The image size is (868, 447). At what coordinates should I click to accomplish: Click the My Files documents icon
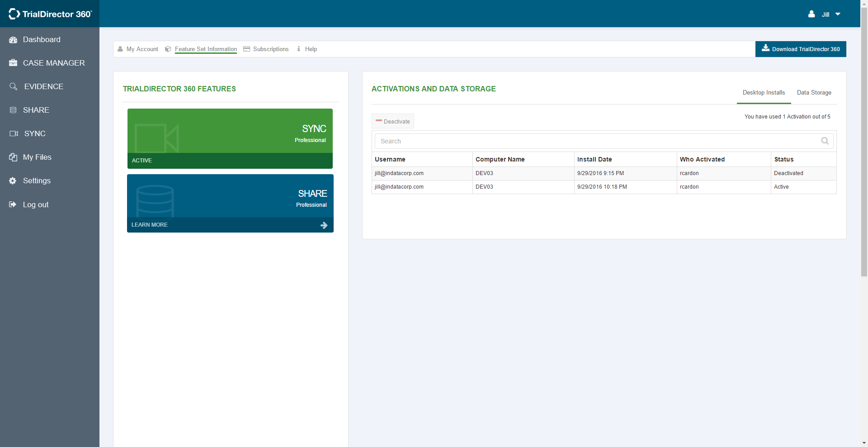[x=13, y=157]
